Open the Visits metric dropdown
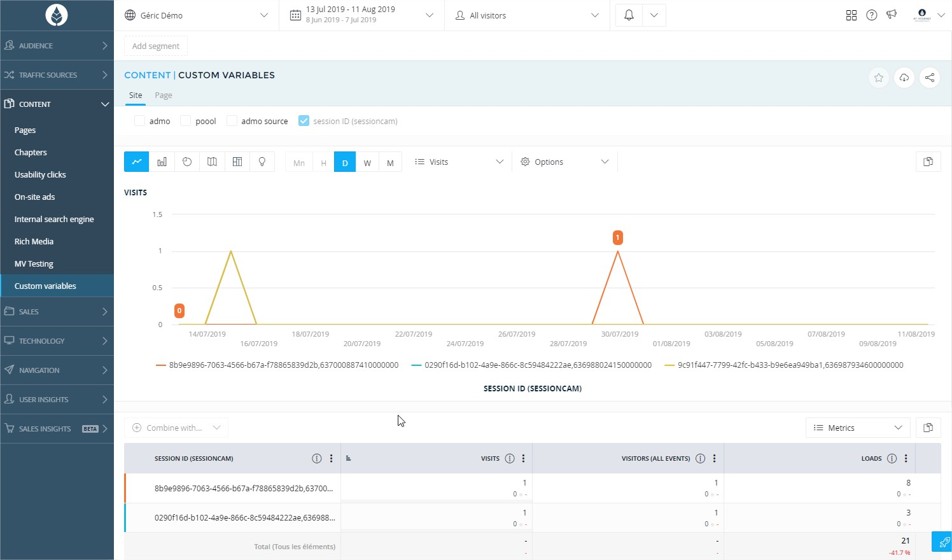The image size is (952, 560). [x=458, y=162]
